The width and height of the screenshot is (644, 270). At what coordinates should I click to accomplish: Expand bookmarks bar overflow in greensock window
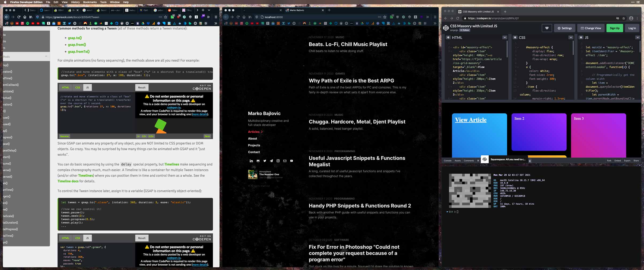click(216, 23)
